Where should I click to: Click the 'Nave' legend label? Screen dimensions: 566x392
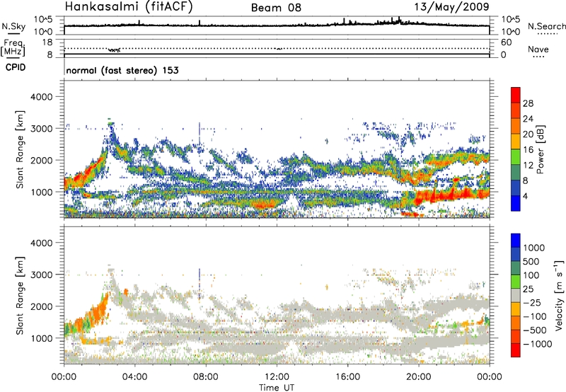(538, 49)
